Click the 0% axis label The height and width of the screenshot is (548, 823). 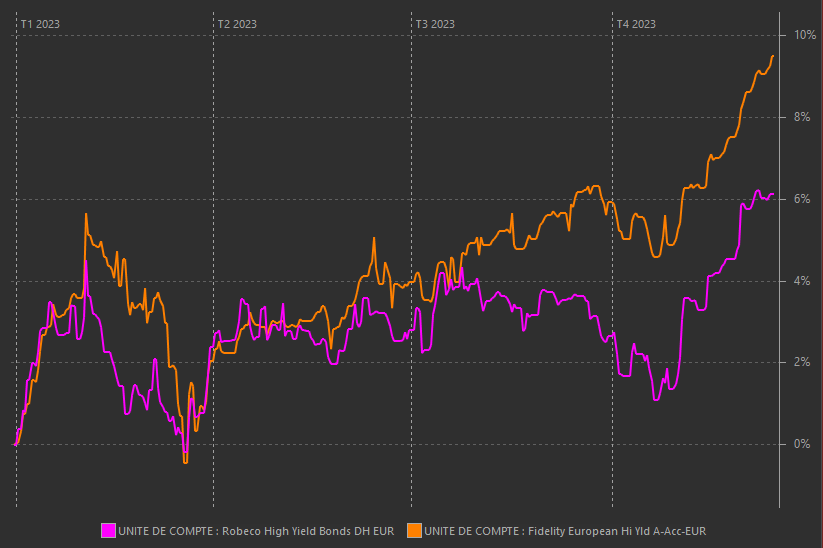coord(802,444)
